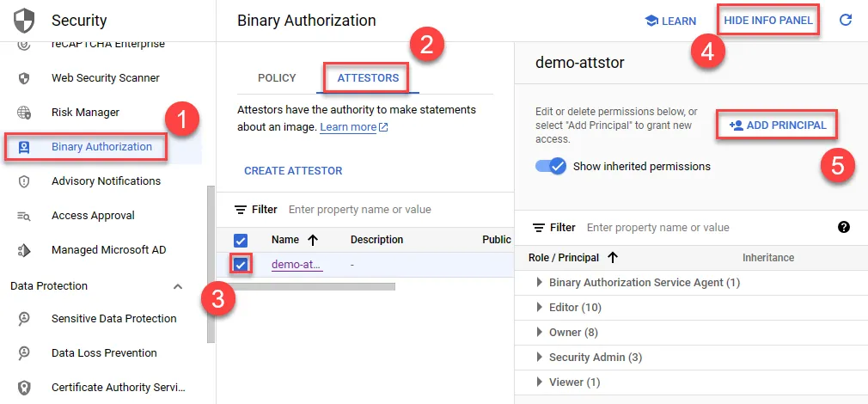The height and width of the screenshot is (404, 868).
Task: Click the Managed Microsoft AD icon
Action: [x=24, y=250]
